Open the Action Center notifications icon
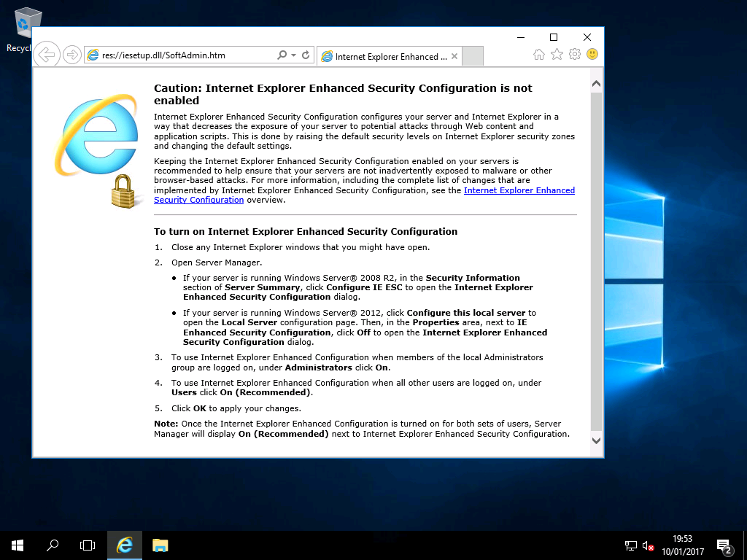Screen dimensions: 747x560 point(724,545)
